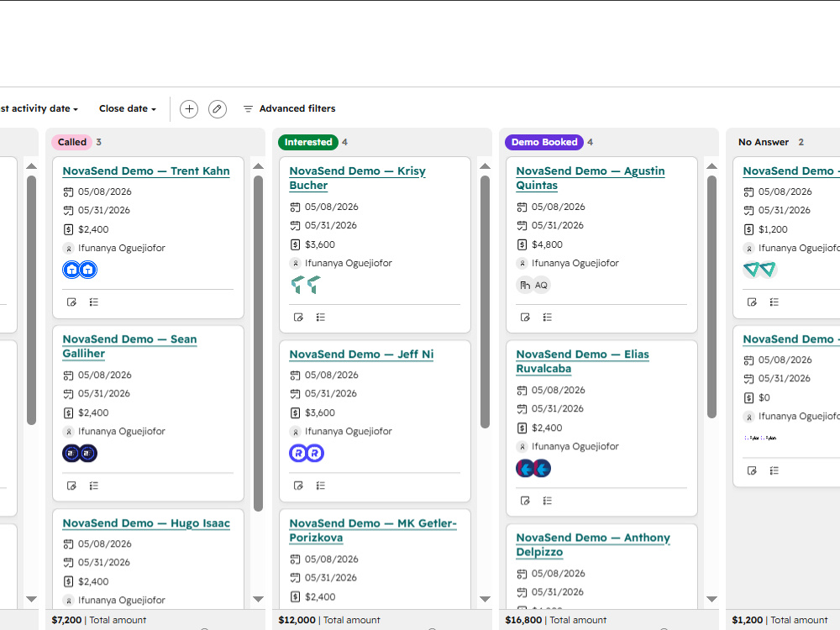This screenshot has width=840, height=630.
Task: Click the note icon on Jeff Ni card
Action: coord(298,486)
